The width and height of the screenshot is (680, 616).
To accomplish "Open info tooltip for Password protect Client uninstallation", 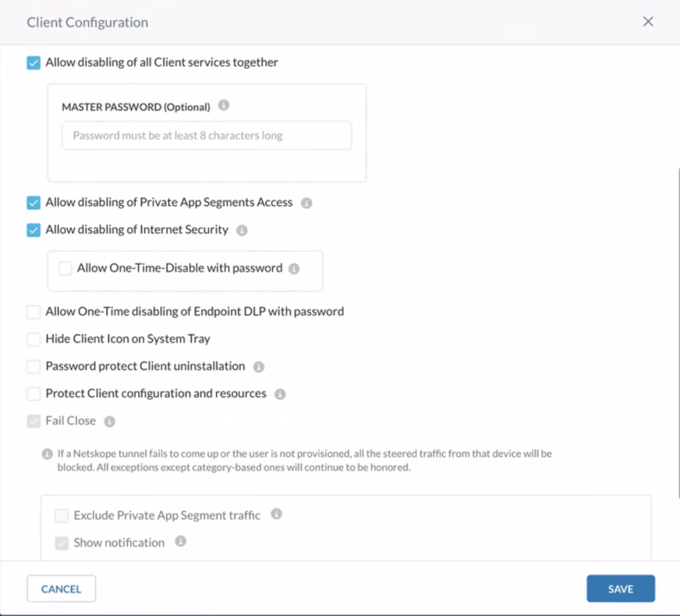I will click(259, 366).
